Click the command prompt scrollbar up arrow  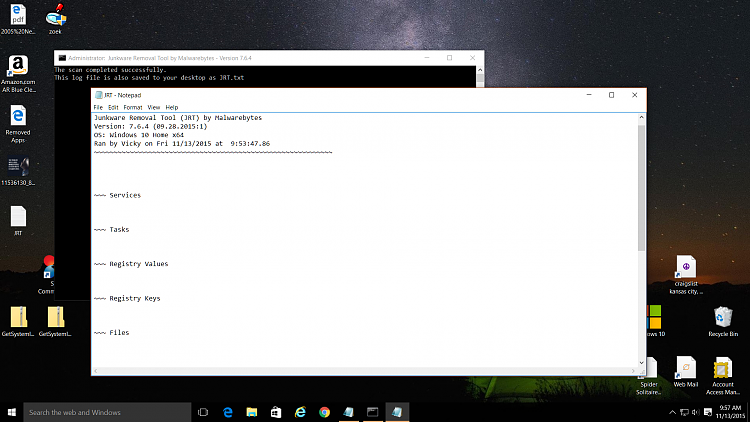click(x=480, y=70)
